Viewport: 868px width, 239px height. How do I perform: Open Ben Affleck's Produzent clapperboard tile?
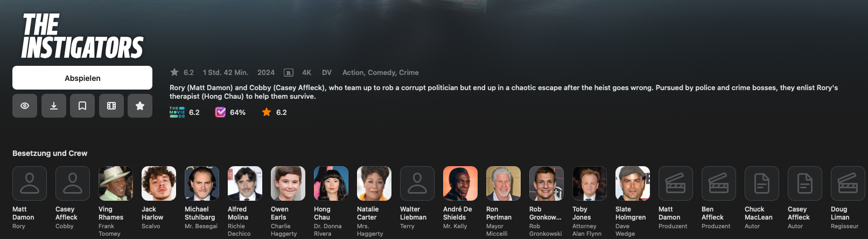(719, 183)
